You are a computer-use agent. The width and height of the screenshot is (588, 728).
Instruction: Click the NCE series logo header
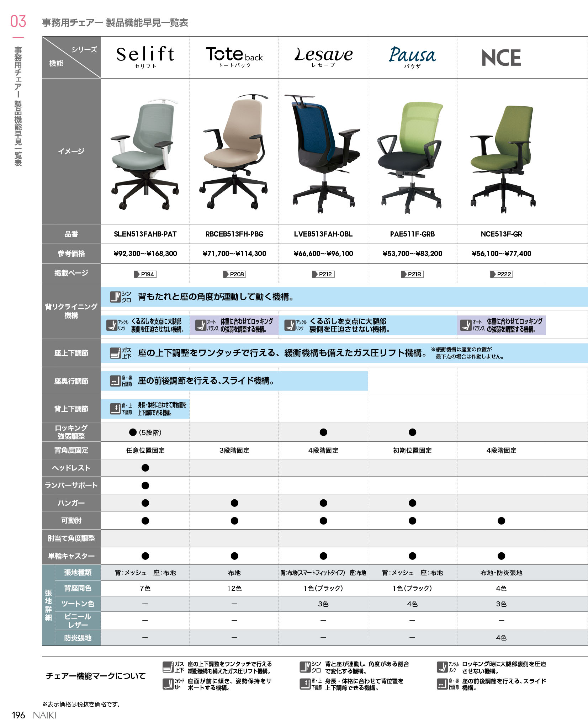[501, 58]
